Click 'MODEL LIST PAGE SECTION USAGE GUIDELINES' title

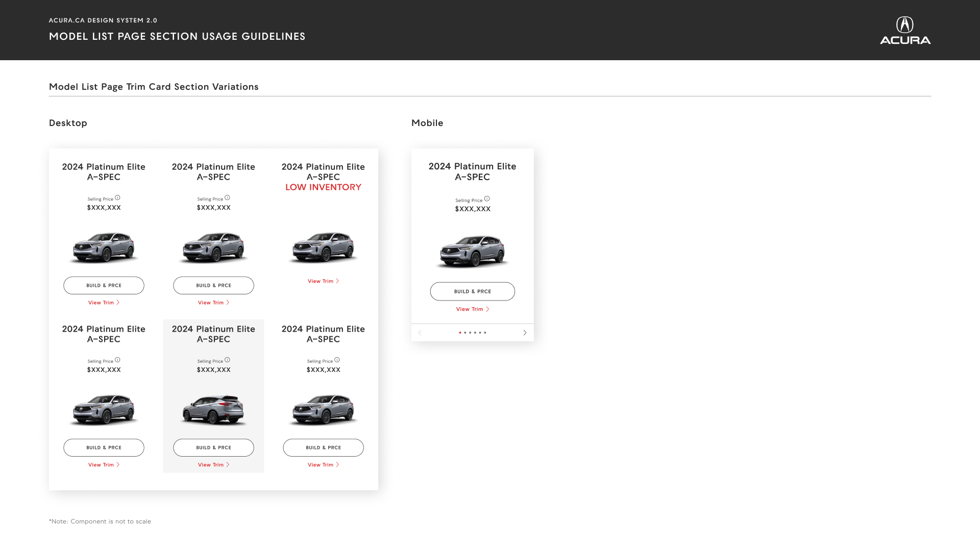tap(177, 36)
